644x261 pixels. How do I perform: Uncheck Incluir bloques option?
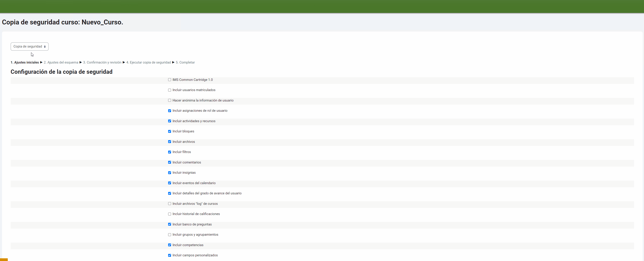click(169, 131)
